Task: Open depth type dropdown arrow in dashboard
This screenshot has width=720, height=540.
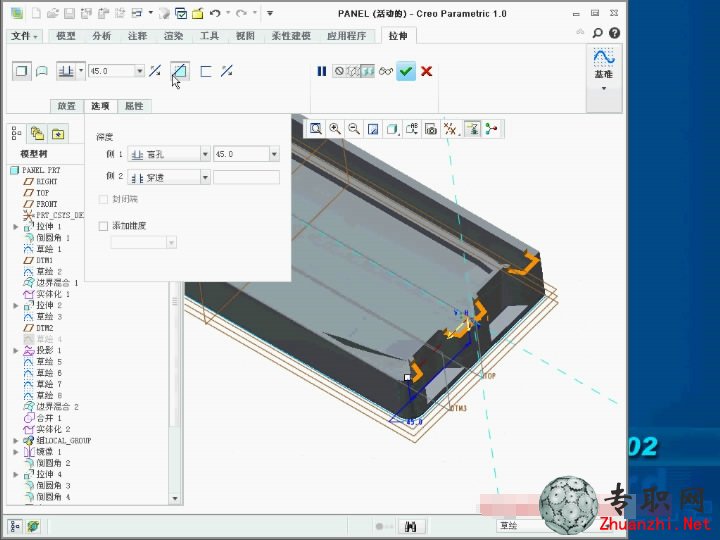Action: coord(81,71)
